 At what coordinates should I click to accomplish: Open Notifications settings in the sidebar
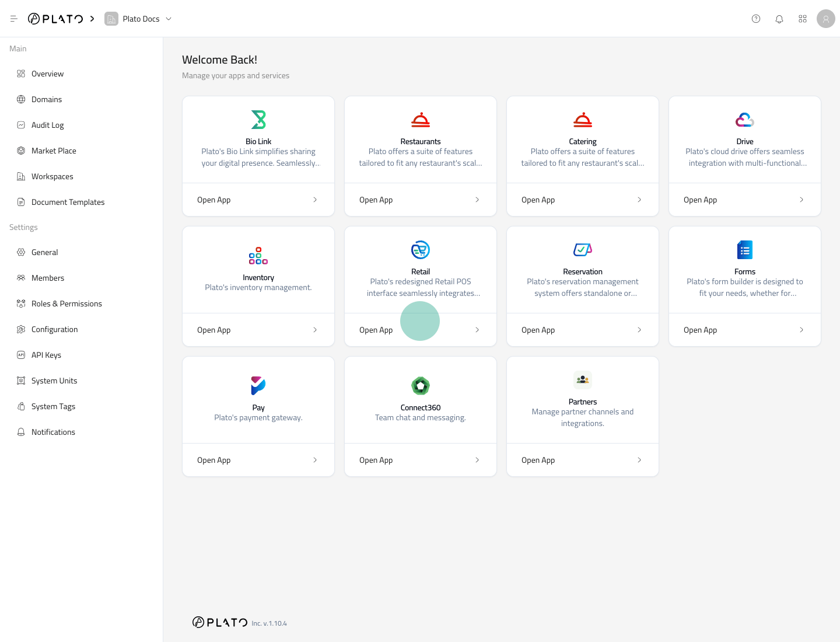tap(81, 432)
